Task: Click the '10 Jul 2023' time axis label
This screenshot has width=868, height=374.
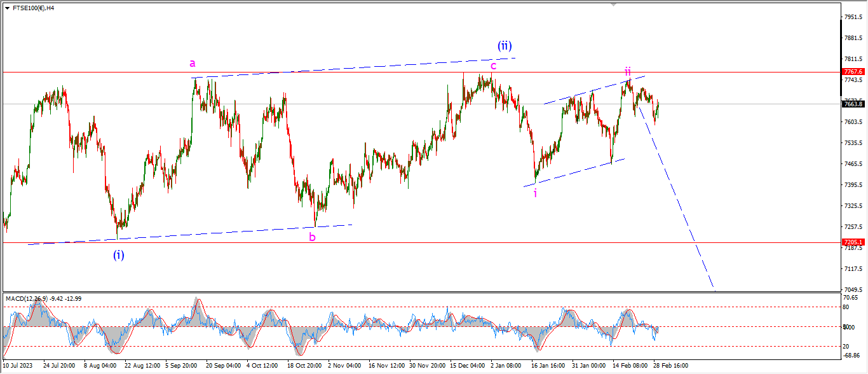Action: point(19,366)
